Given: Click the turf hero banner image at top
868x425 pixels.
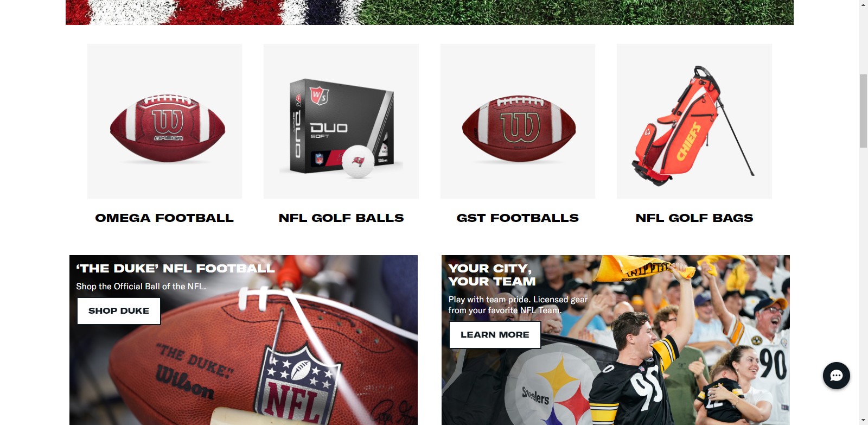Looking at the screenshot, I should point(430,12).
